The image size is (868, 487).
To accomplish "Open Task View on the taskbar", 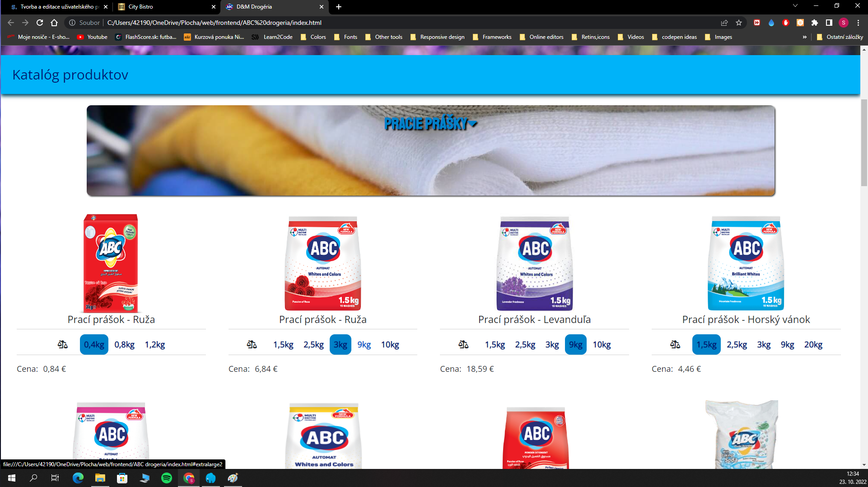I will pyautogui.click(x=55, y=478).
